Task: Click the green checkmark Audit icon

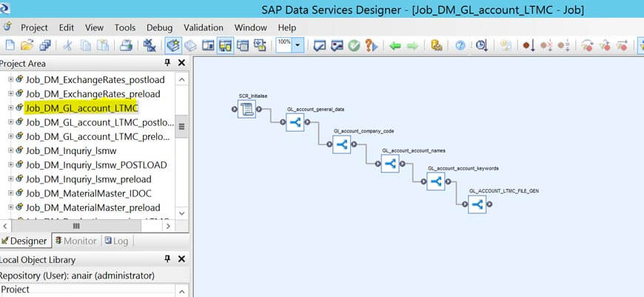Action: point(354,46)
